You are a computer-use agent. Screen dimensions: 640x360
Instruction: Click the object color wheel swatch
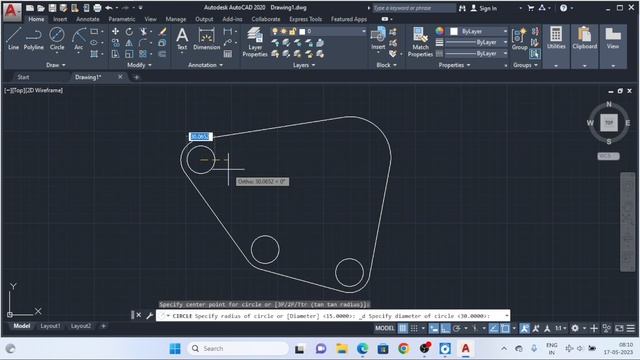pyautogui.click(x=439, y=31)
